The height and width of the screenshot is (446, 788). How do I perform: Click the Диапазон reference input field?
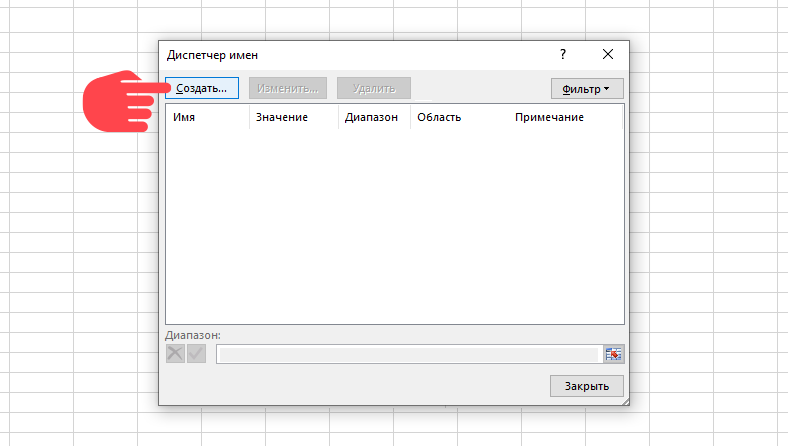(410, 354)
